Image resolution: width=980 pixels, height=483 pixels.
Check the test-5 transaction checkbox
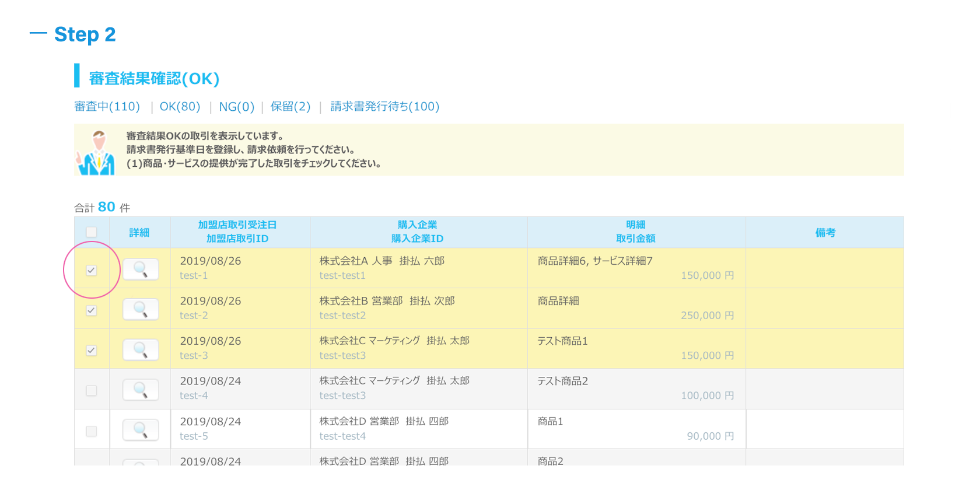coord(92,431)
